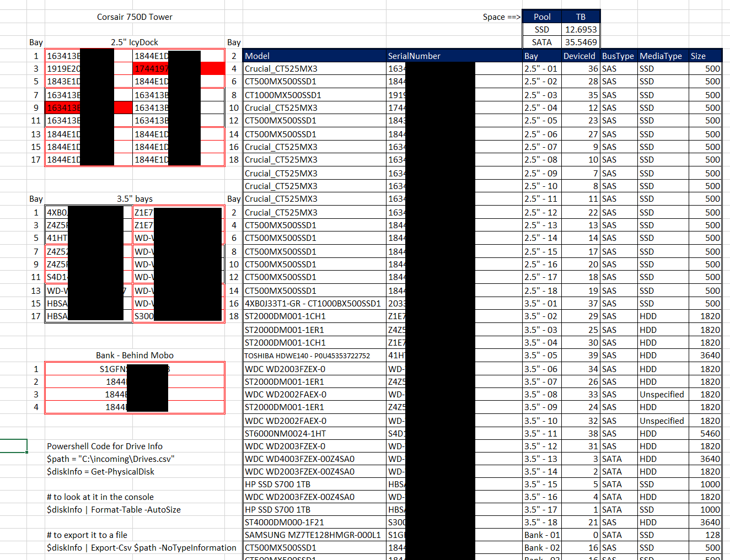This screenshot has width=730, height=560.
Task: Select the Size value 5460
Action: pos(705,434)
